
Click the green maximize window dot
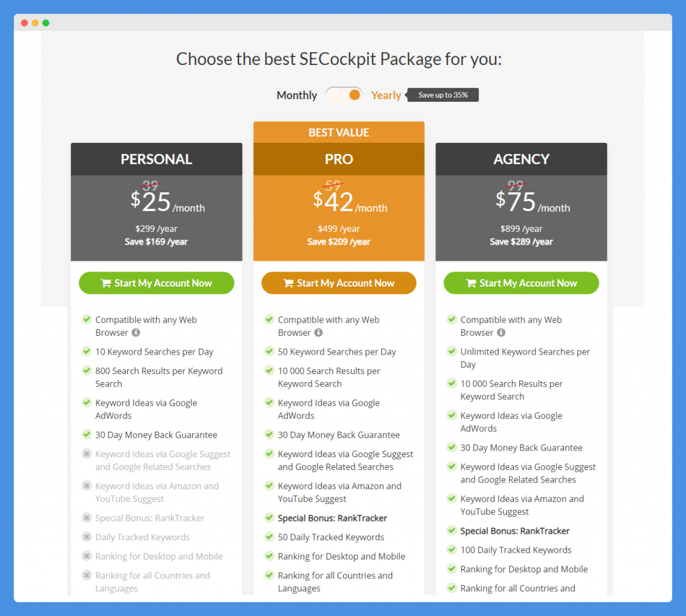pyautogui.click(x=46, y=23)
